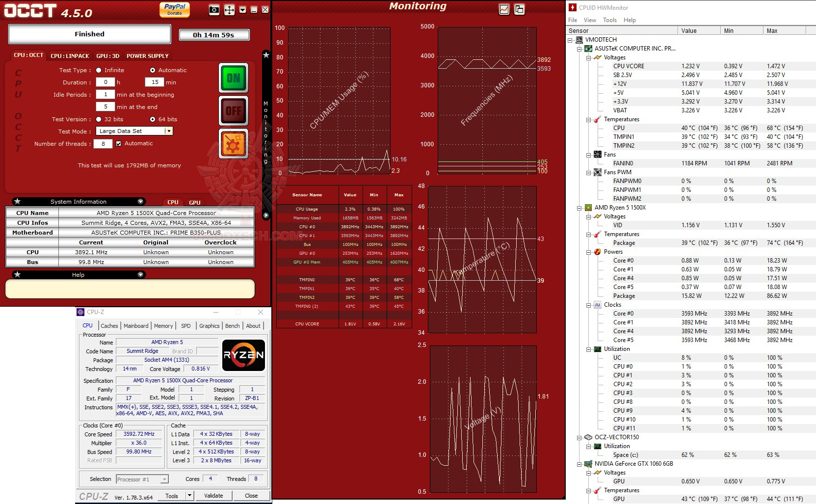
Task: Click the Duration minutes input field
Action: click(x=155, y=82)
